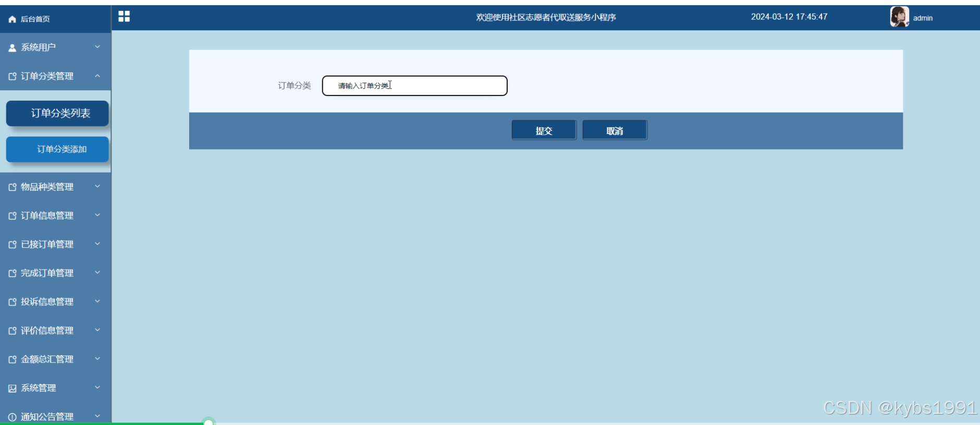Click the admin avatar picture
This screenshot has height=425, width=980.
pos(900,17)
